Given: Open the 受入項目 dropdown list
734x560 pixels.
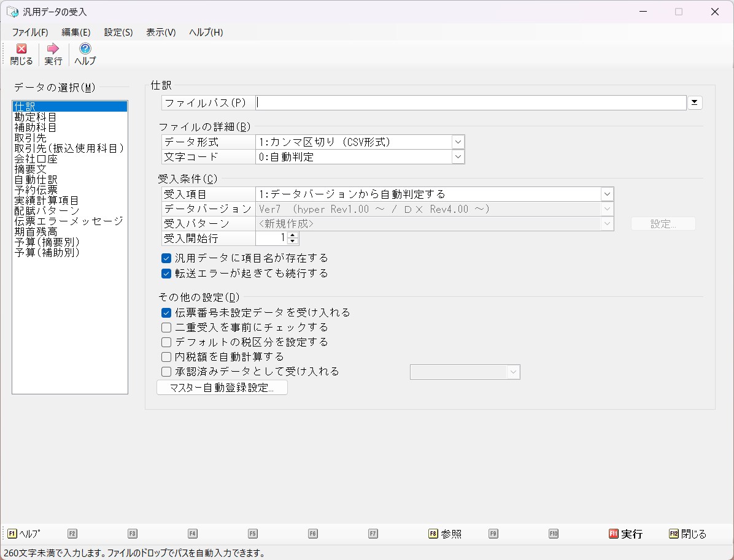Looking at the screenshot, I should tap(607, 194).
